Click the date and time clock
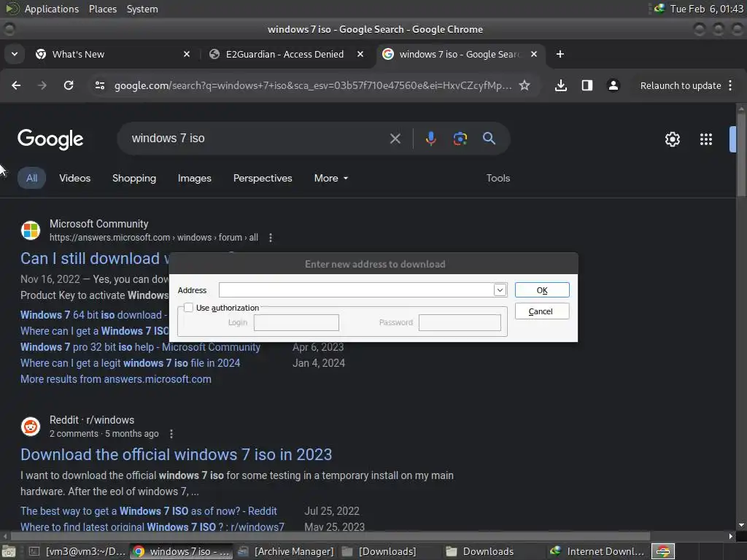Image resolution: width=747 pixels, height=560 pixels. [x=706, y=9]
